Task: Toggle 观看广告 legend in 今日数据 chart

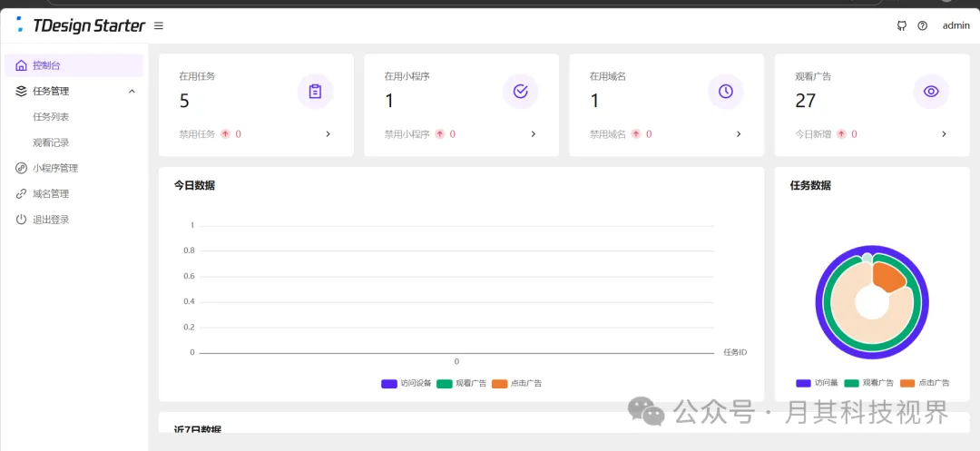Action: point(462,384)
